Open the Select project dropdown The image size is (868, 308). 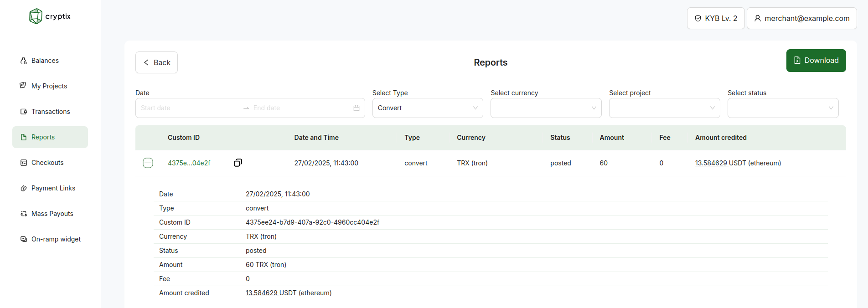665,108
